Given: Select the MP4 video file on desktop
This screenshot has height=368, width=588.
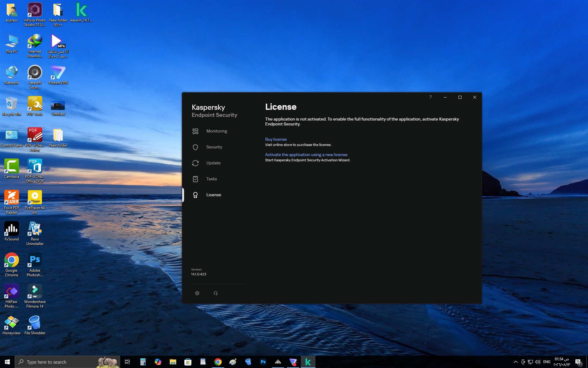Looking at the screenshot, I should [58, 46].
